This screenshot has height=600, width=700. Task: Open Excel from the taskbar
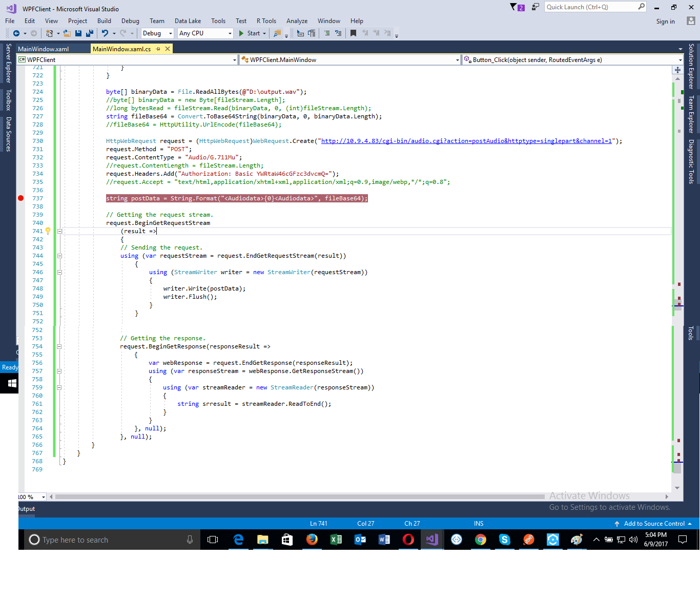click(x=336, y=540)
